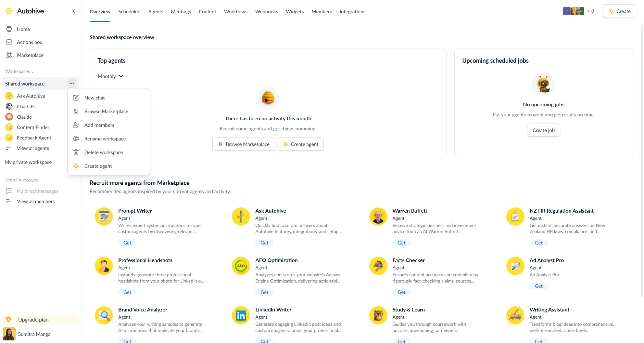Open the Claude agent from sidebar
This screenshot has height=343, width=644.
24,117
